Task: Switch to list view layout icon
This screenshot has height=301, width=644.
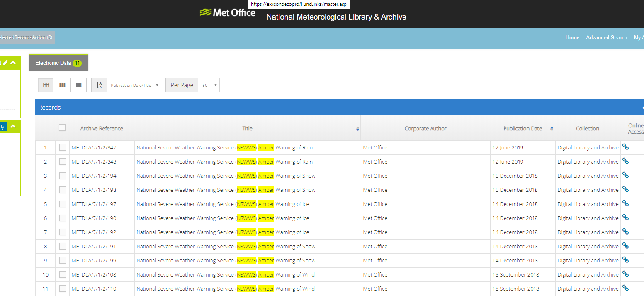Action: pos(78,85)
